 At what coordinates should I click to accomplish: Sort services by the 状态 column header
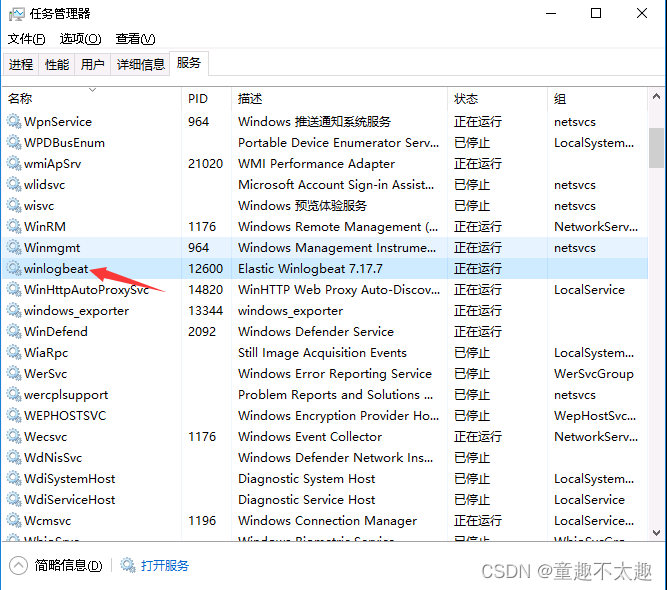[497, 99]
